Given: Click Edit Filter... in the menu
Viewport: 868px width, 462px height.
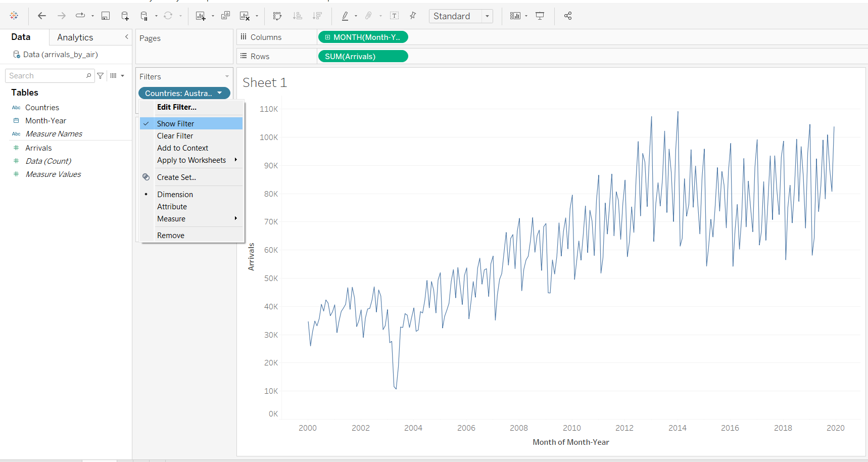Looking at the screenshot, I should click(176, 107).
